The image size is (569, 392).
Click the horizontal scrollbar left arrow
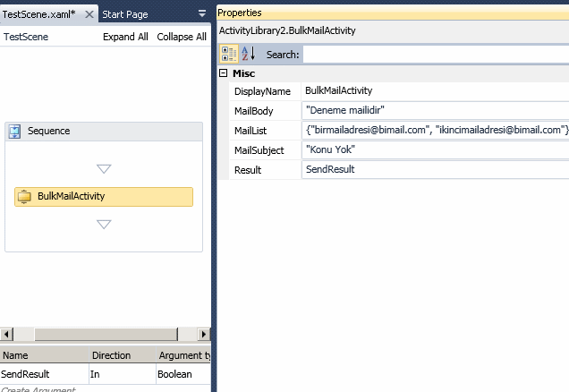coord(6,335)
